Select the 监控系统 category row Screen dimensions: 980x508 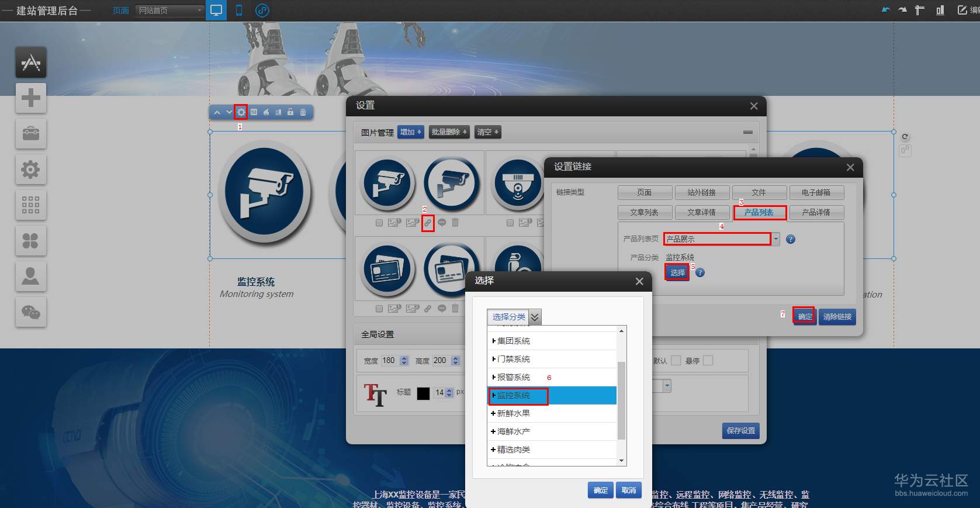pos(552,395)
